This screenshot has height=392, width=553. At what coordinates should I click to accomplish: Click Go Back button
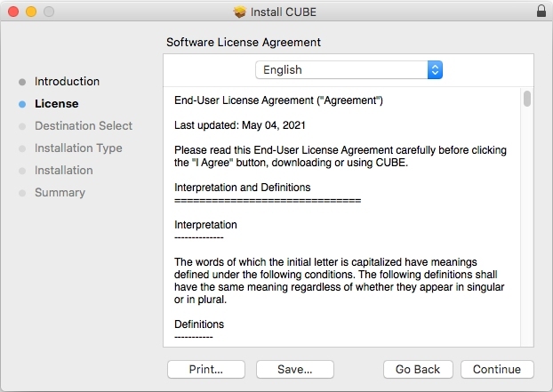click(418, 369)
